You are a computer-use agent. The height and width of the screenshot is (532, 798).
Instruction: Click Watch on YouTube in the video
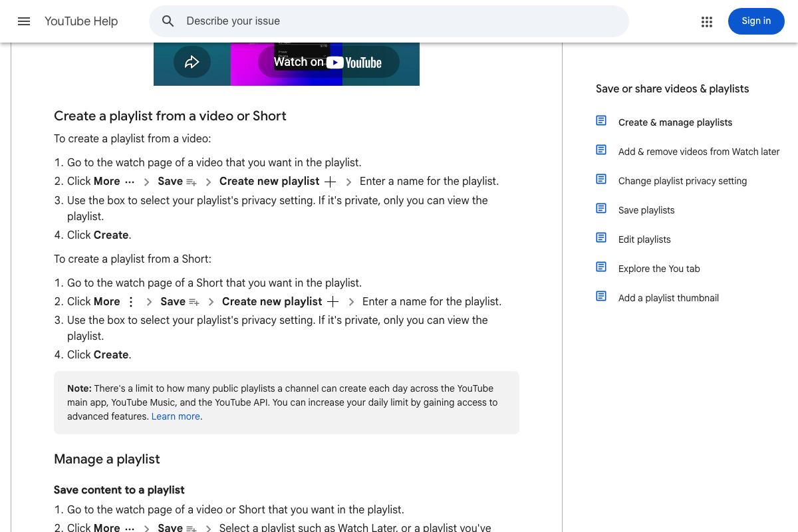(329, 62)
